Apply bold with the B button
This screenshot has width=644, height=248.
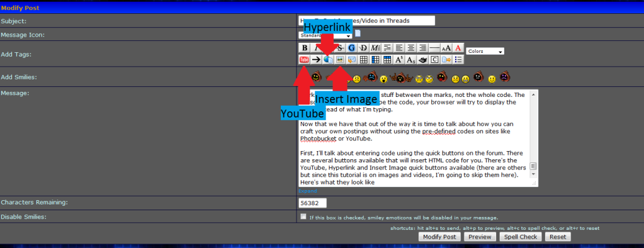304,48
